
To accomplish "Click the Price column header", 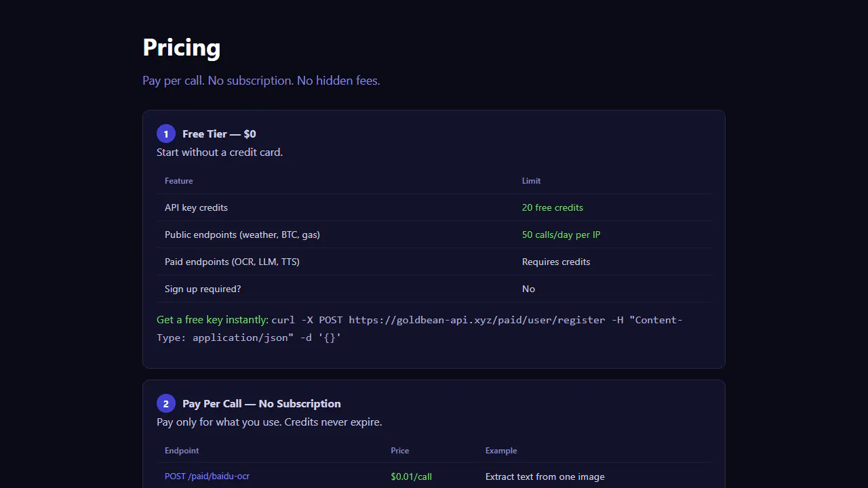I will [400, 451].
